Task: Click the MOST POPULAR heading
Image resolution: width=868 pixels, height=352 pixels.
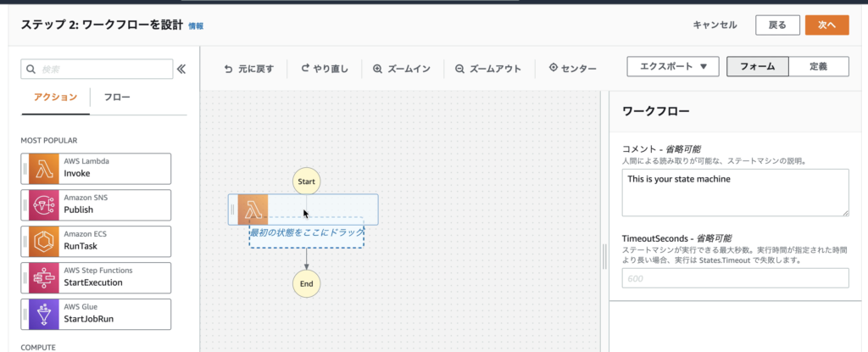Action: tap(48, 141)
